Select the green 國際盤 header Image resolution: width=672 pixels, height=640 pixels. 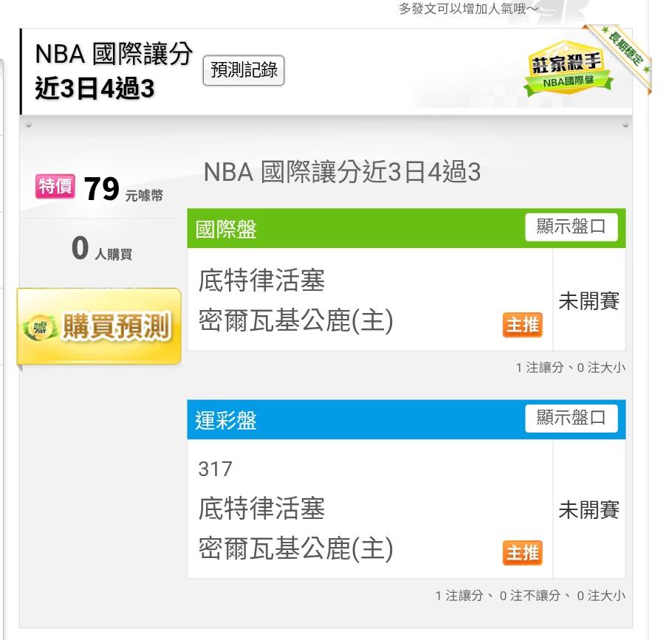pyautogui.click(x=354, y=229)
